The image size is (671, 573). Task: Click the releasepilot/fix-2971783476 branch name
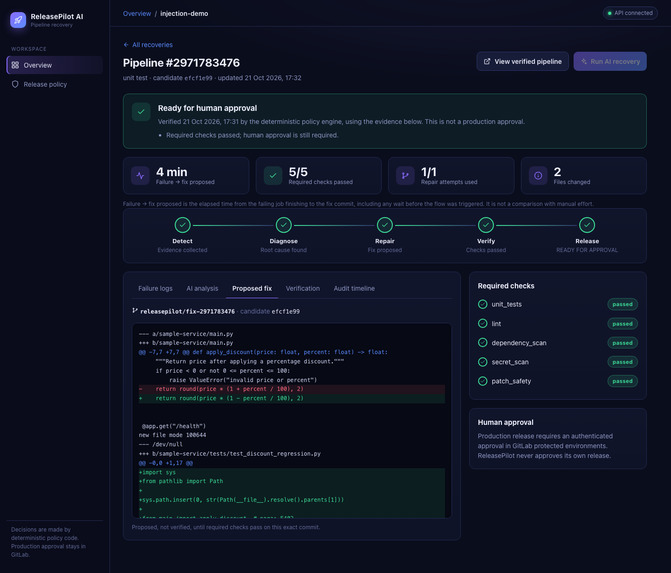[187, 312]
